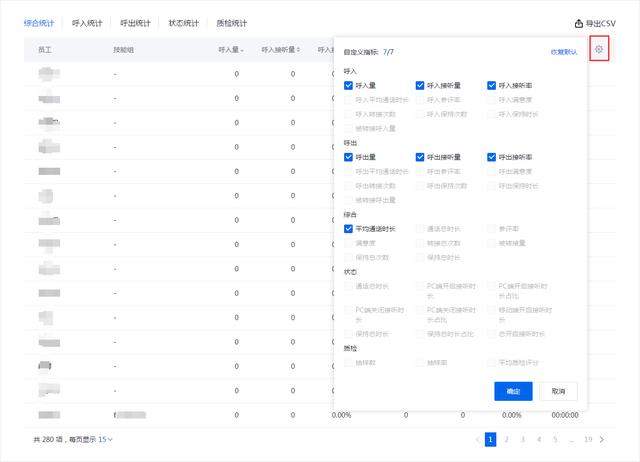Go to page 3 in pagination
The width and height of the screenshot is (640, 462).
point(523,440)
